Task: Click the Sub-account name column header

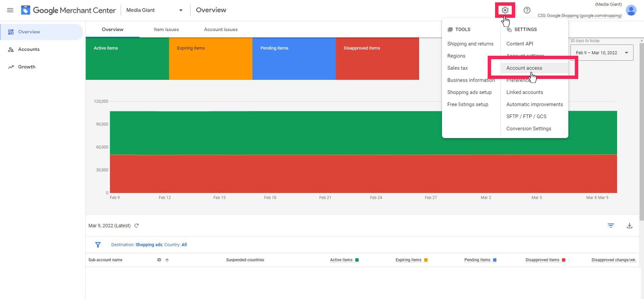Action: pyautogui.click(x=105, y=260)
